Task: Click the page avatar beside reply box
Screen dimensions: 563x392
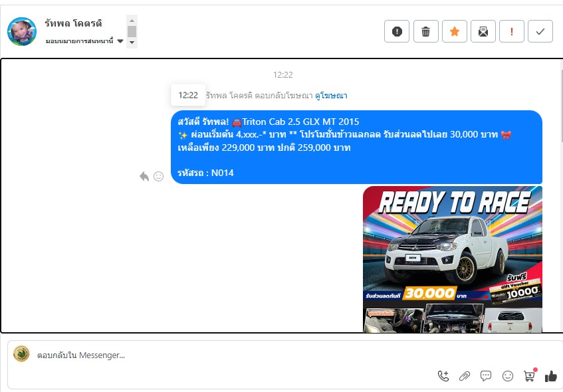Action: (x=21, y=354)
